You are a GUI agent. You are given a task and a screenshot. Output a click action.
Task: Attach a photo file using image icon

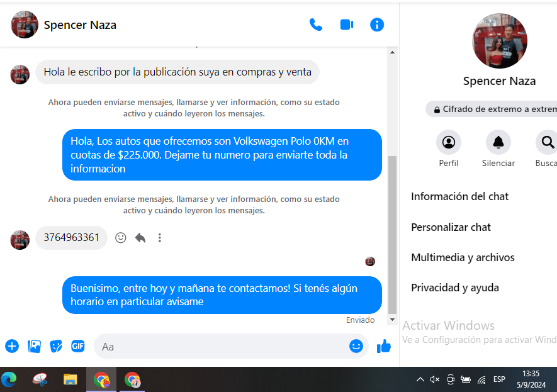click(34, 346)
